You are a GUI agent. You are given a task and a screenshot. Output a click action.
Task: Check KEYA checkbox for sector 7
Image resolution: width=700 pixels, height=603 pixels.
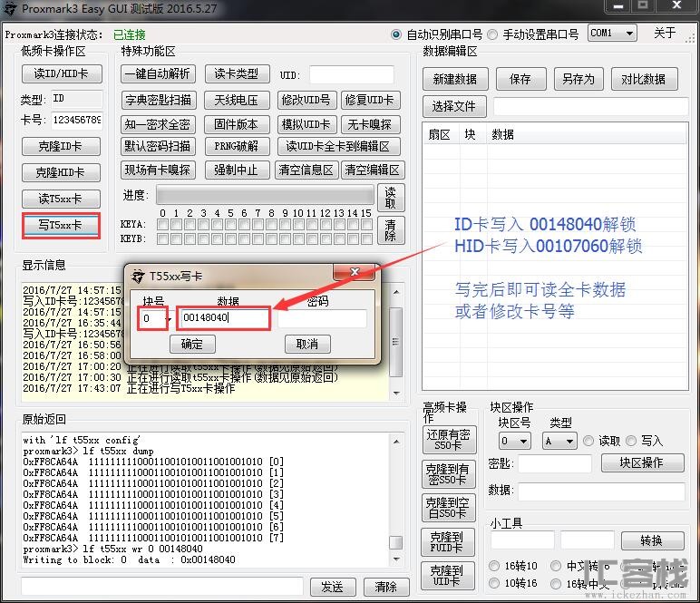[x=258, y=225]
